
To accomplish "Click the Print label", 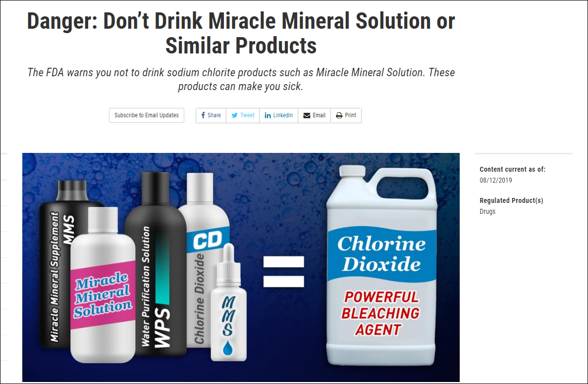I will 351,115.
